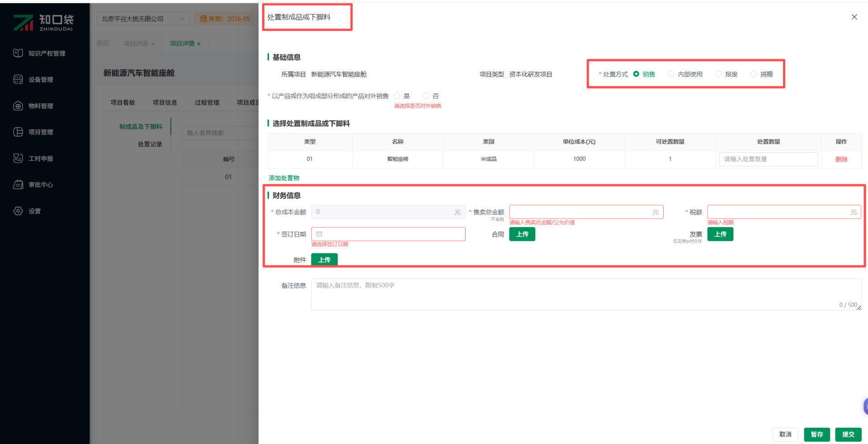Click the 半成品 category cell
The height and width of the screenshot is (444, 868).
click(488, 159)
